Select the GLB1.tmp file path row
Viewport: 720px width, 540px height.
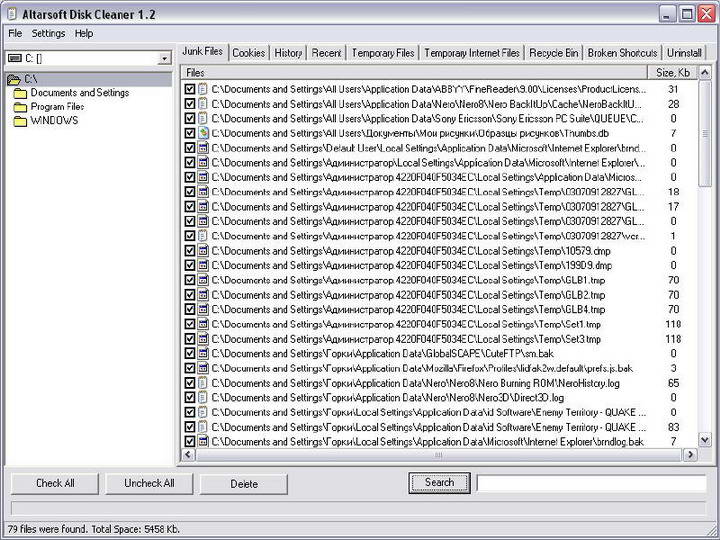[x=408, y=280]
